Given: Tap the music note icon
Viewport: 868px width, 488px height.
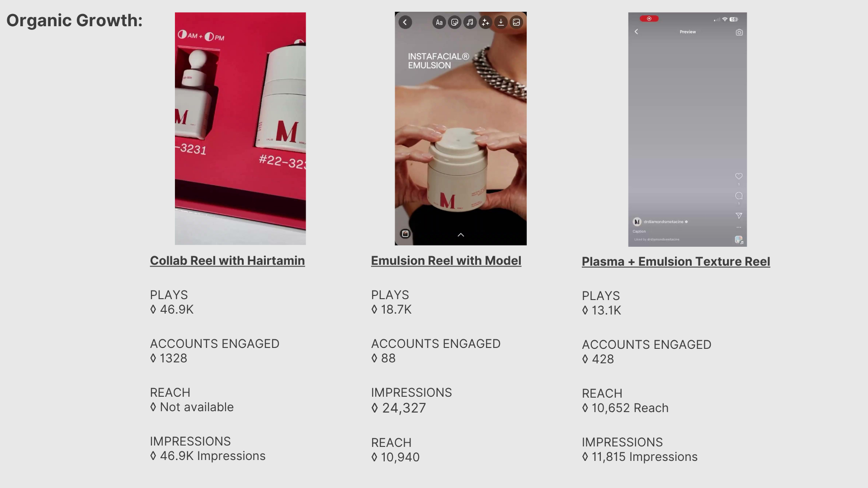Looking at the screenshot, I should 470,22.
